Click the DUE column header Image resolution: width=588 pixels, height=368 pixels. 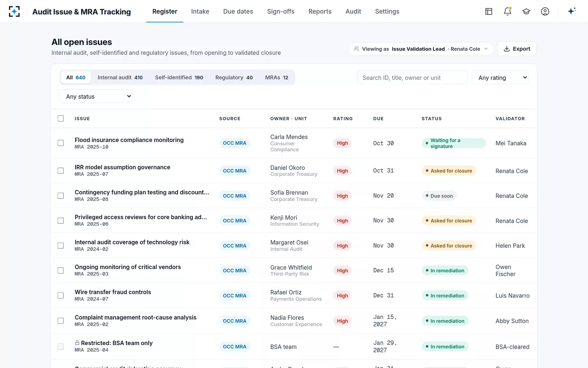point(378,119)
